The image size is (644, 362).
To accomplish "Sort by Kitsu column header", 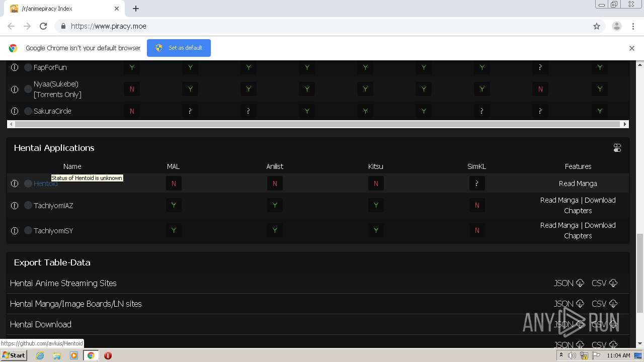I will point(376,166).
